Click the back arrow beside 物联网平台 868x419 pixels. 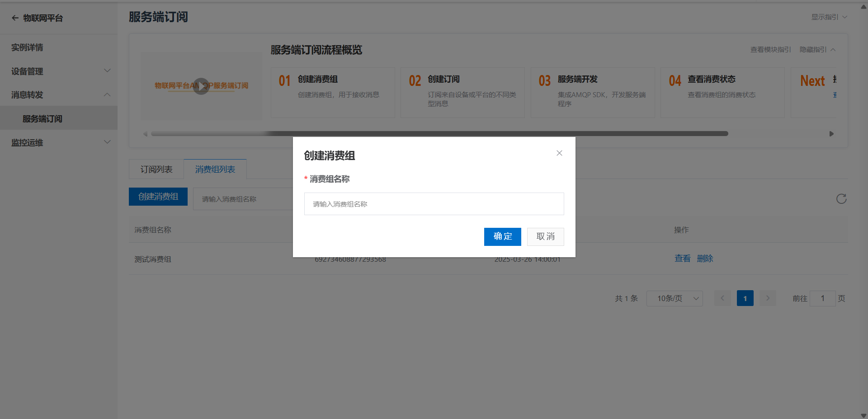[x=15, y=18]
